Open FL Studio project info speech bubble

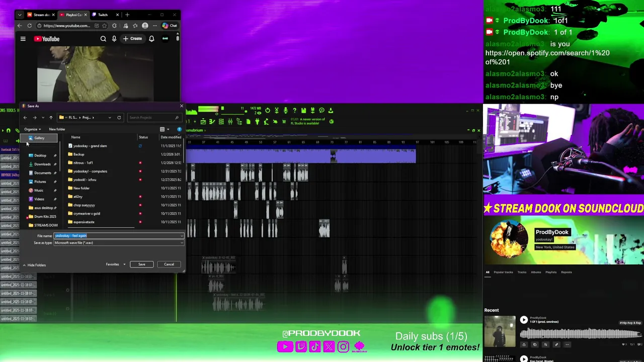click(321, 110)
